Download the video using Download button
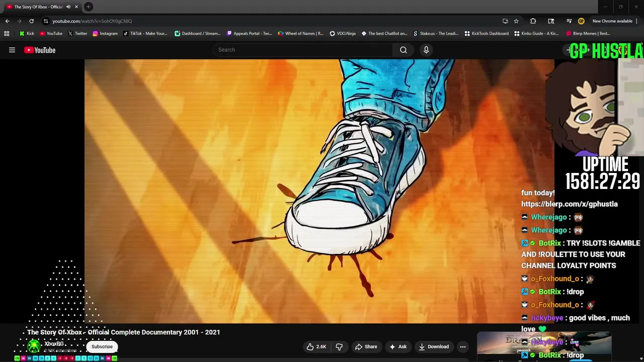This screenshot has width=644, height=362. [433, 346]
